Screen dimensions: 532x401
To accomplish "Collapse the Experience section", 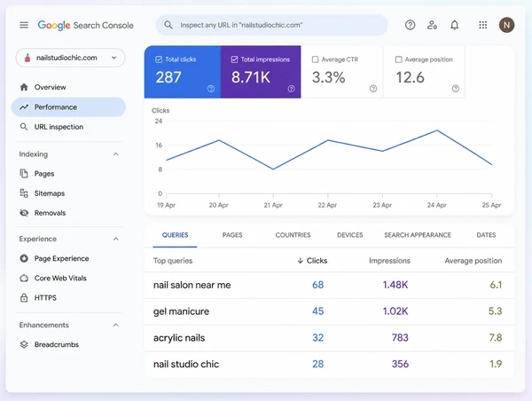I will (115, 239).
